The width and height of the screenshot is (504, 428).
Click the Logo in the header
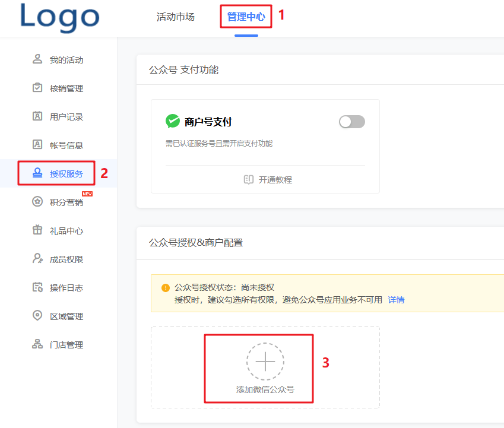[60, 17]
